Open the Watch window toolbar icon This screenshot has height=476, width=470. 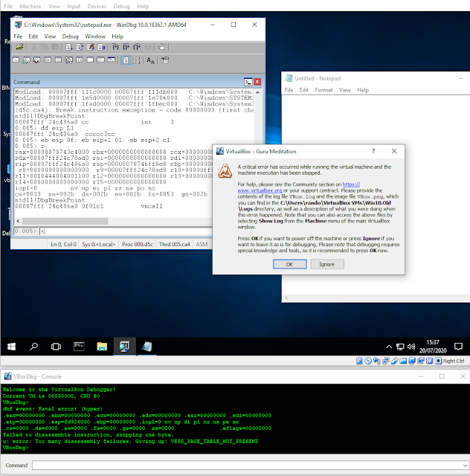(x=26, y=60)
